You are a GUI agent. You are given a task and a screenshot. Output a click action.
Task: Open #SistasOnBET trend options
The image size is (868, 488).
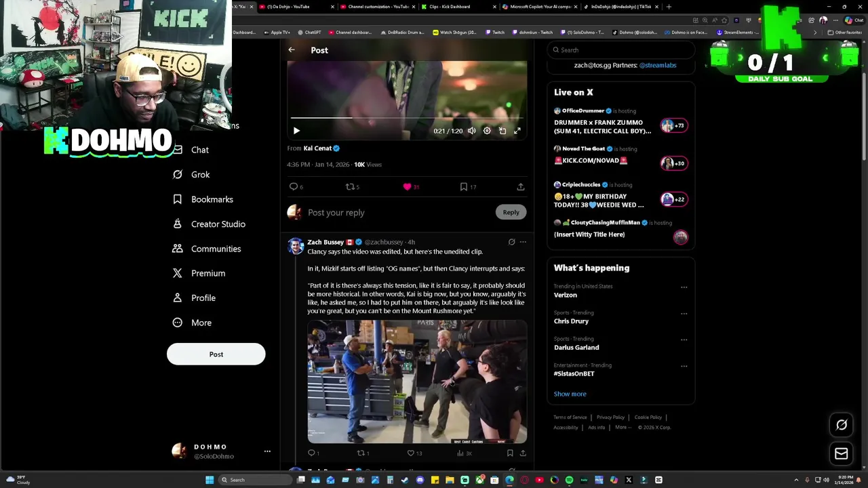click(x=684, y=366)
